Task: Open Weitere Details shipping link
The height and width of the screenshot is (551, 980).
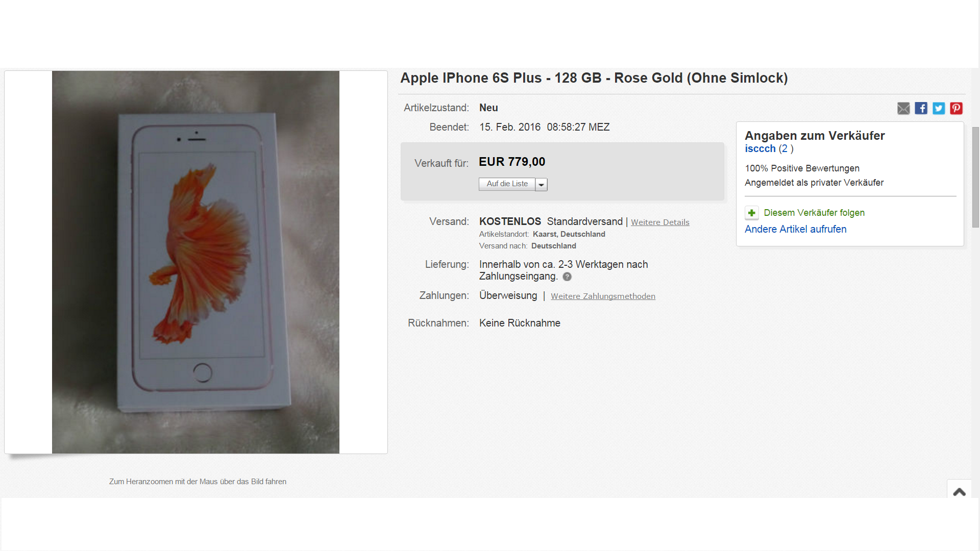Action: pos(660,222)
